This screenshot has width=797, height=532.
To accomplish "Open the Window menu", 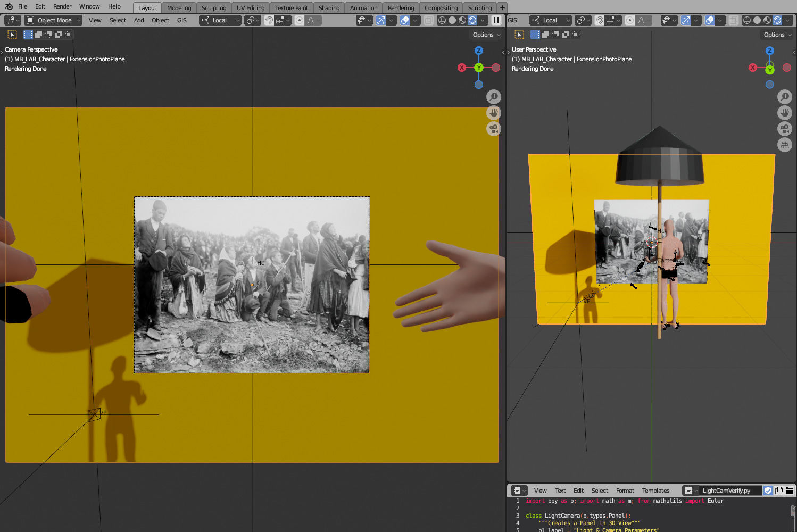I will point(89,6).
